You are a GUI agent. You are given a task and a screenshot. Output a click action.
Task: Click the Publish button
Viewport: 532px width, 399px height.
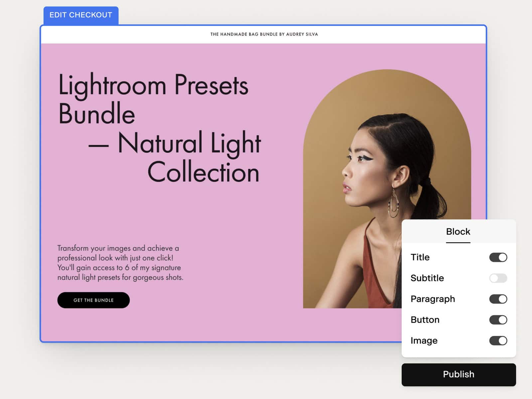[x=459, y=375]
